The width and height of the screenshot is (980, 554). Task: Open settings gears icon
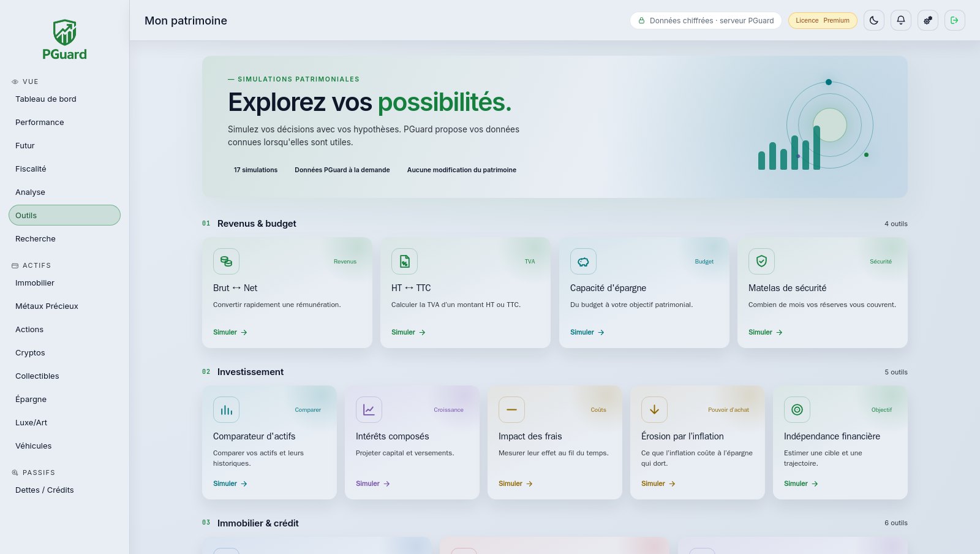click(x=928, y=20)
